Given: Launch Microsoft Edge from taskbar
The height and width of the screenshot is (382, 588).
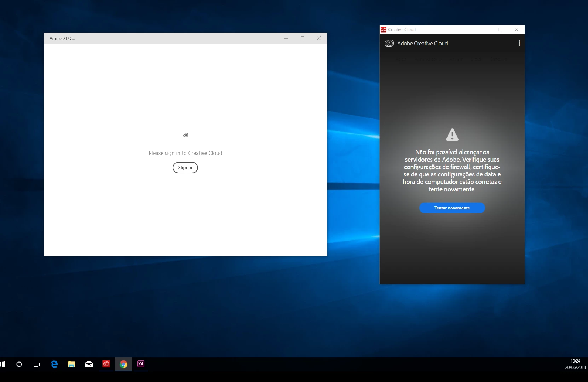Looking at the screenshot, I should pyautogui.click(x=54, y=364).
